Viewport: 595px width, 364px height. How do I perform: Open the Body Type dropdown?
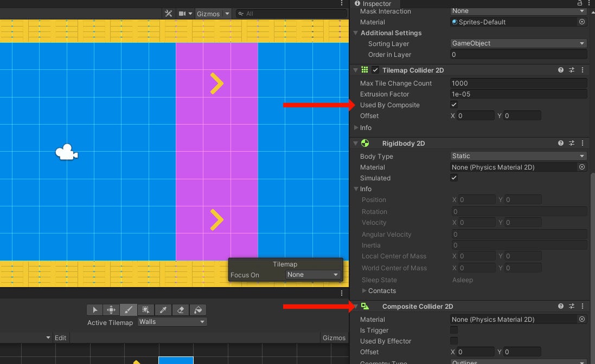tap(518, 156)
